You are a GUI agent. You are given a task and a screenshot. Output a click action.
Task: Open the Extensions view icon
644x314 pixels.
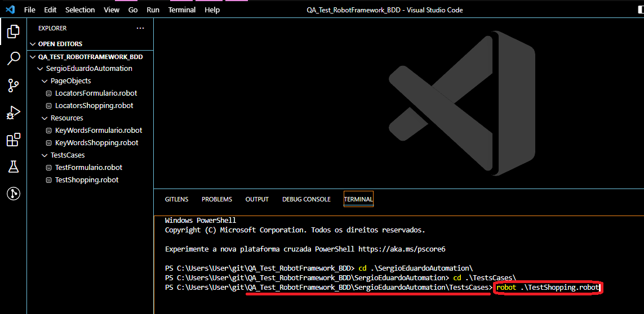click(x=14, y=140)
